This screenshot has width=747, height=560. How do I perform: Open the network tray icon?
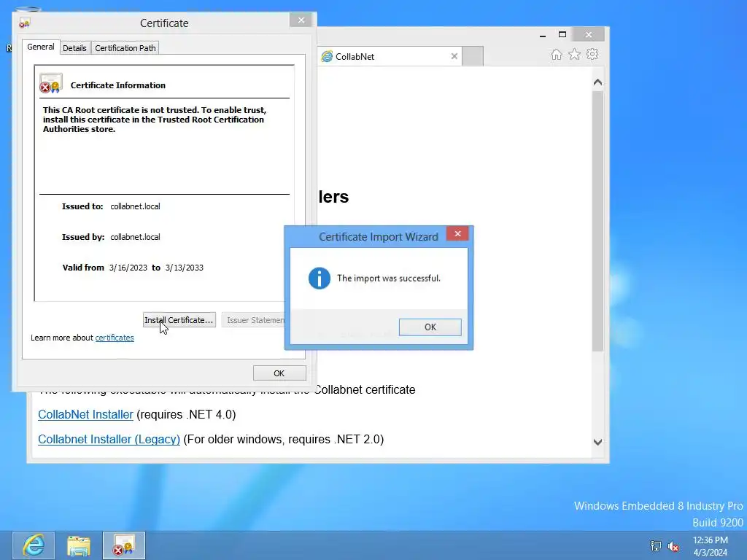[x=656, y=546]
